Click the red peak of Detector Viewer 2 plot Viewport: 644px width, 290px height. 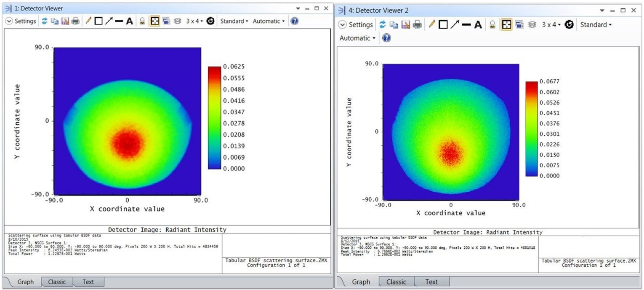(450, 153)
